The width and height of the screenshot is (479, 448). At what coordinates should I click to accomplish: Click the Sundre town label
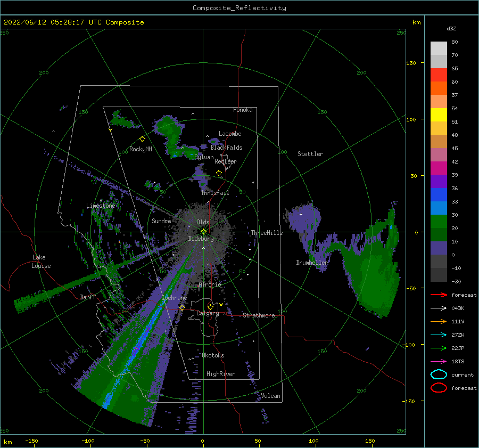(x=161, y=221)
